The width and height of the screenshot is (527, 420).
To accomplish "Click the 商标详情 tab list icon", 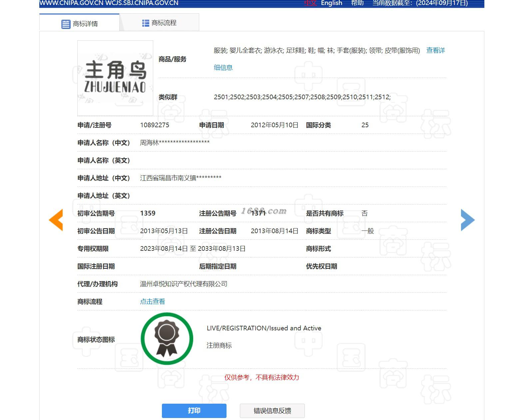I will click(66, 24).
